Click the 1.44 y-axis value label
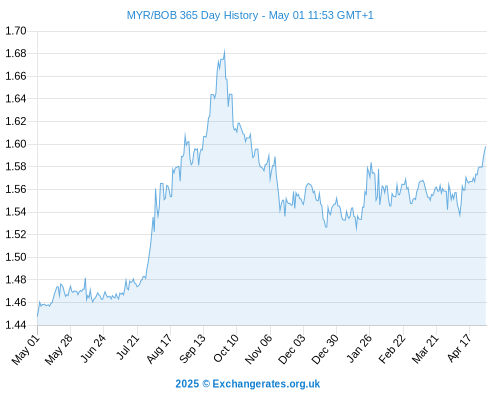 [x=16, y=325]
